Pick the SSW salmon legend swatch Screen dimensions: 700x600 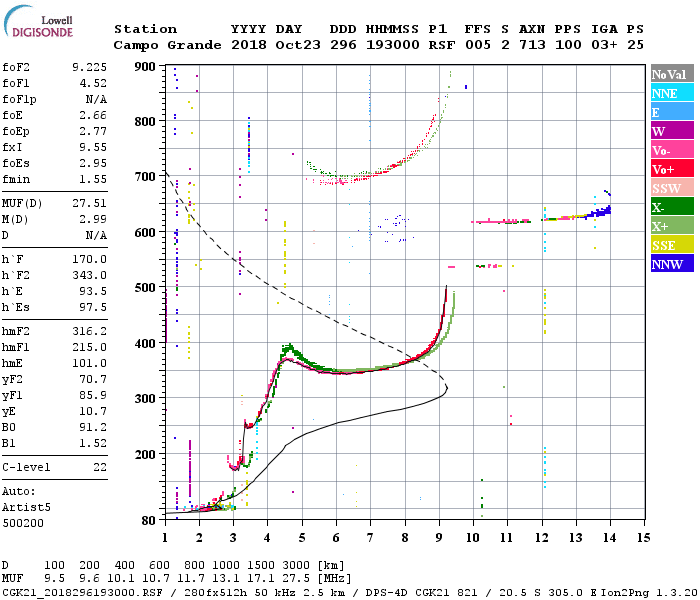672,188
